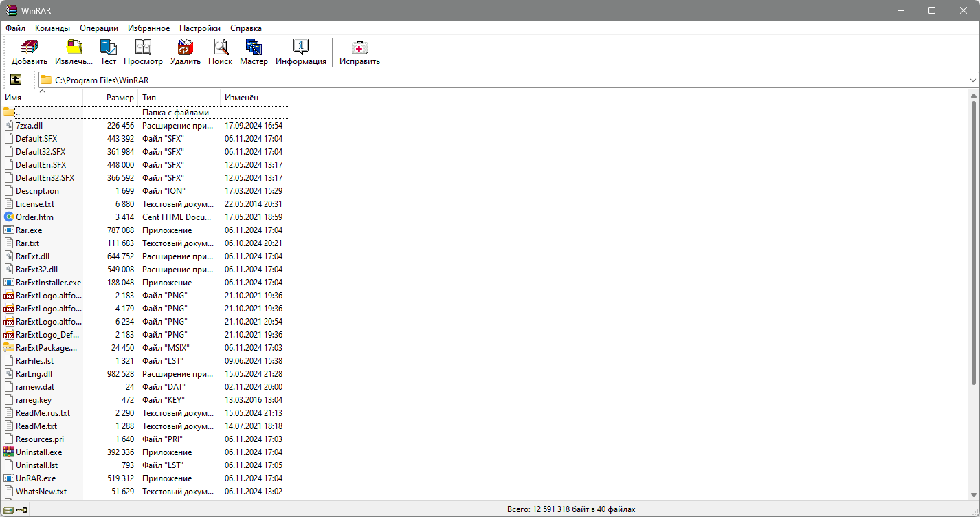Click the RarExtPackage archive icon
Viewport: 980px width, 517px height.
tap(9, 348)
